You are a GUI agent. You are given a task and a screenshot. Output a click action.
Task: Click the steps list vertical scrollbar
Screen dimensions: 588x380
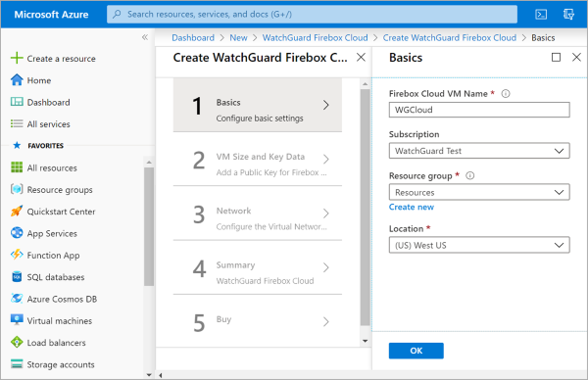tap(365, 208)
